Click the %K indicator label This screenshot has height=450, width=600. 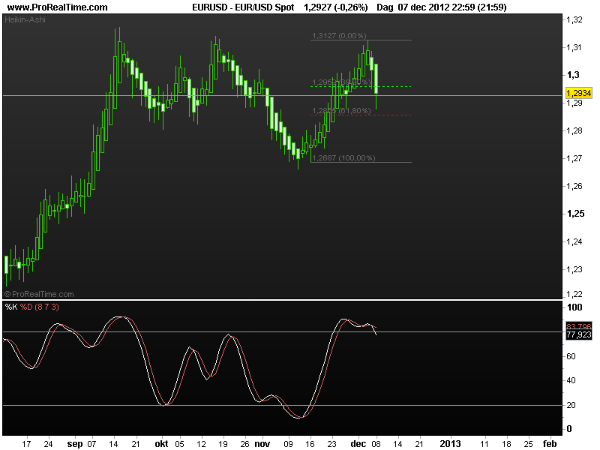11,307
